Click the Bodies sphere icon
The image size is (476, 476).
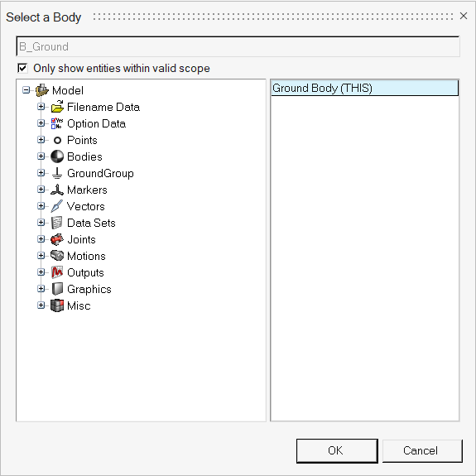tap(57, 156)
